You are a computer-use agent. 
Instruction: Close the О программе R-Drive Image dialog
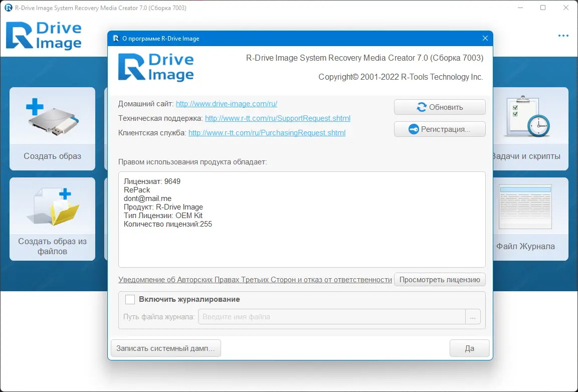485,39
